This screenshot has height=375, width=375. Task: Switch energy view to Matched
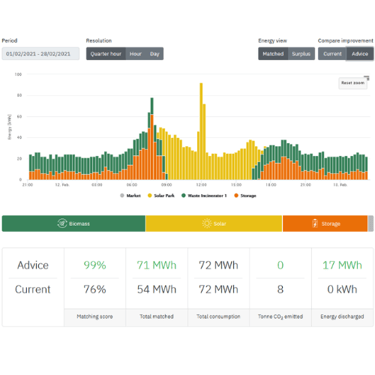tap(273, 54)
